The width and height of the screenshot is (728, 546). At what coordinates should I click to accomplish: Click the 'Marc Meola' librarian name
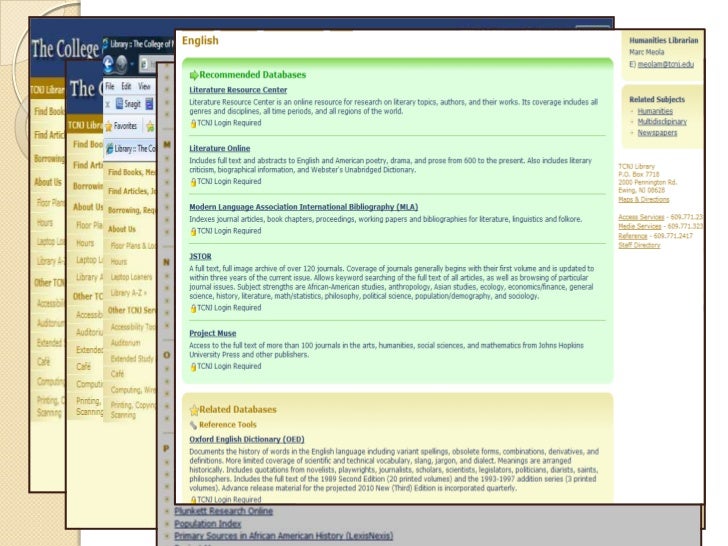click(647, 52)
